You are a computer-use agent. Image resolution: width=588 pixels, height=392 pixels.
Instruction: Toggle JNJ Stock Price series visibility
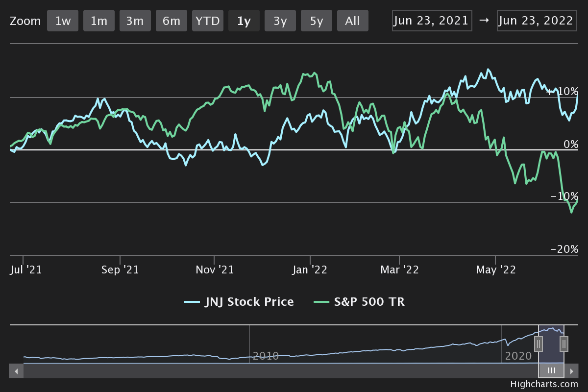click(x=239, y=302)
